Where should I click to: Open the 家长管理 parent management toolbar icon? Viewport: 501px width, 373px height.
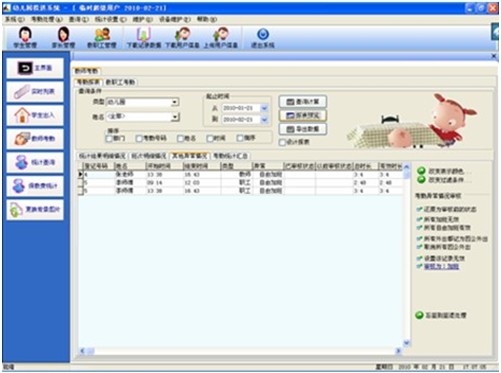(63, 38)
